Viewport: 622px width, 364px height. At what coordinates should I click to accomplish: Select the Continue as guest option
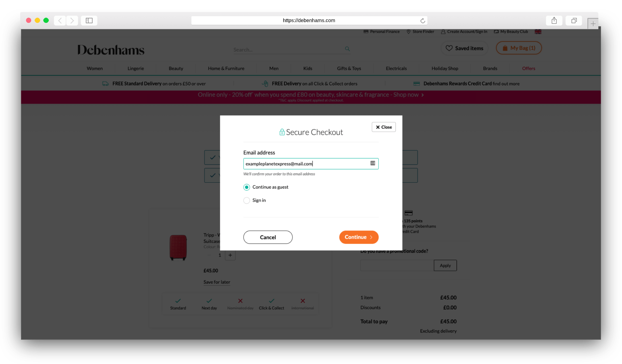[x=247, y=187]
